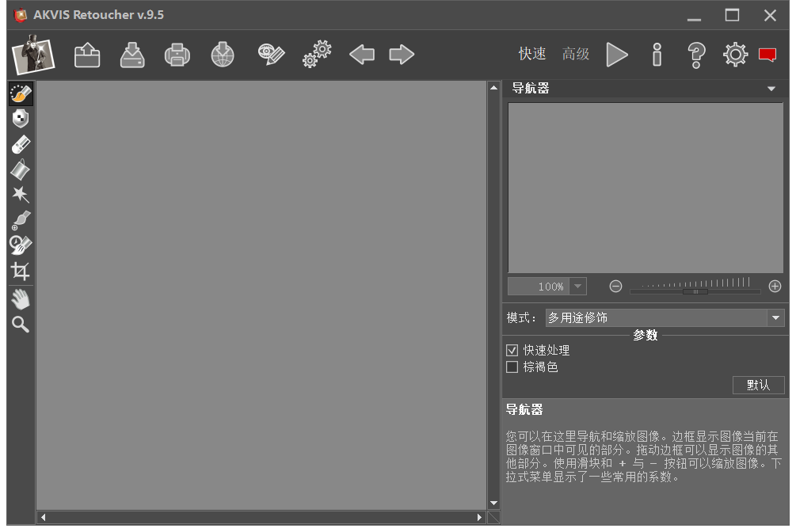Select the Hand pan tool
Screen dimensions: 796x532
tap(21, 299)
